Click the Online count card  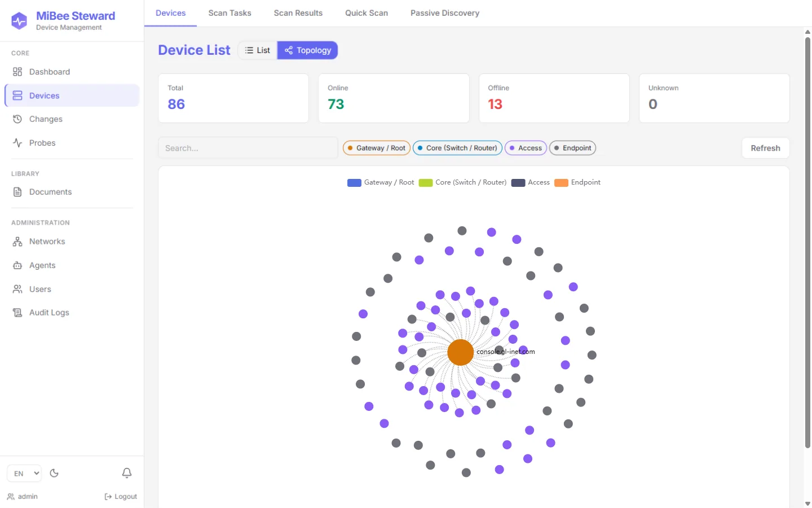pyautogui.click(x=394, y=98)
